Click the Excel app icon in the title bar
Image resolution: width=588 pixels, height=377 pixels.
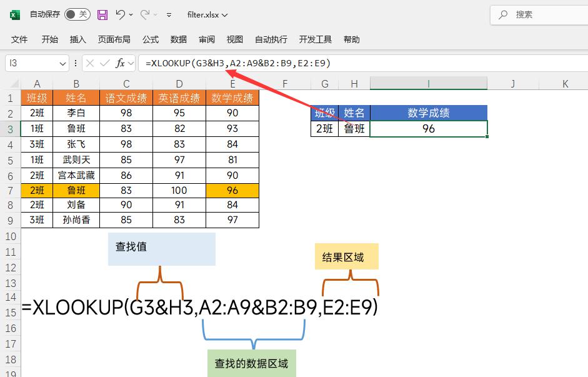point(14,14)
